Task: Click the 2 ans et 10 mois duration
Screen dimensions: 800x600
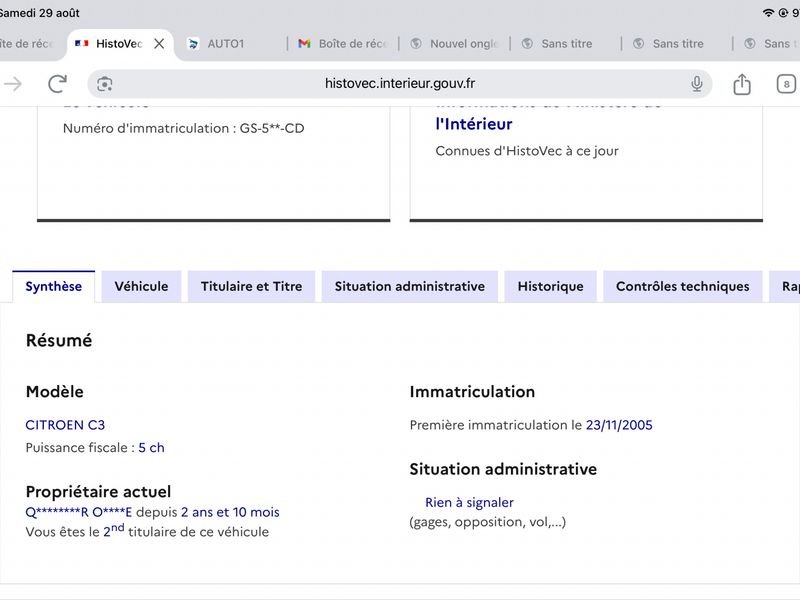Action: point(230,512)
